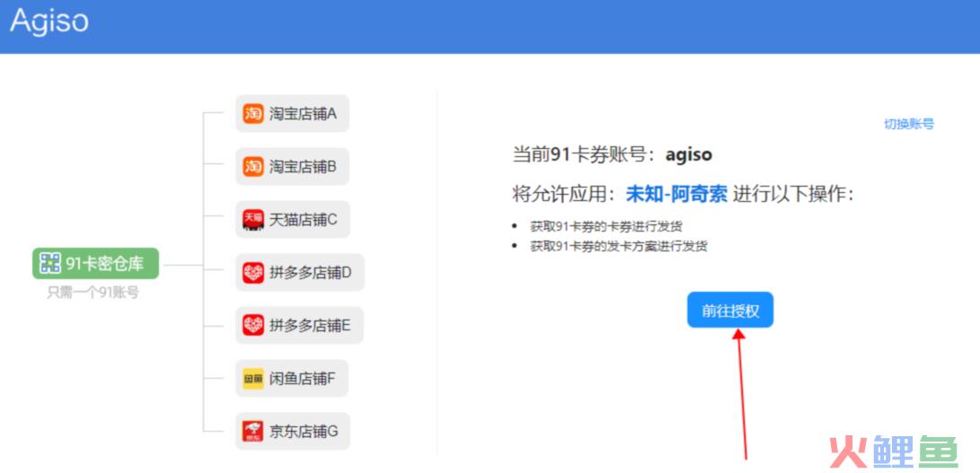Select the 拼多多店铺D text label
This screenshot has height=473, width=980.
(310, 272)
